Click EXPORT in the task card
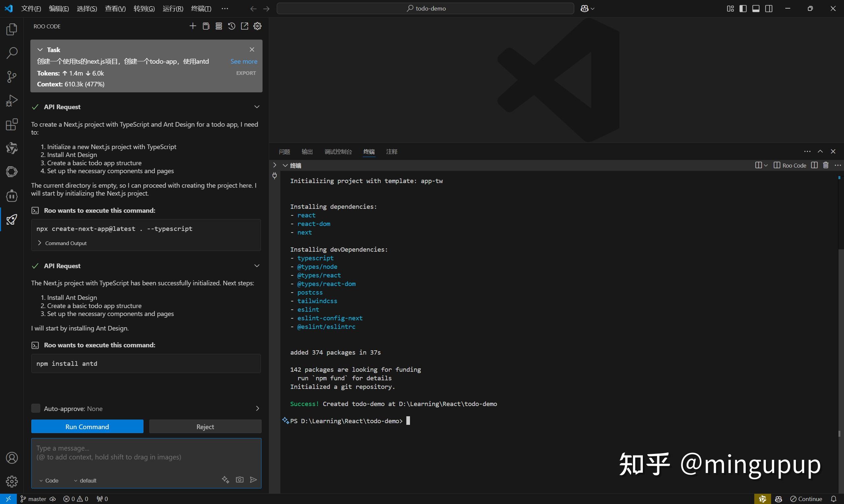 pyautogui.click(x=246, y=73)
